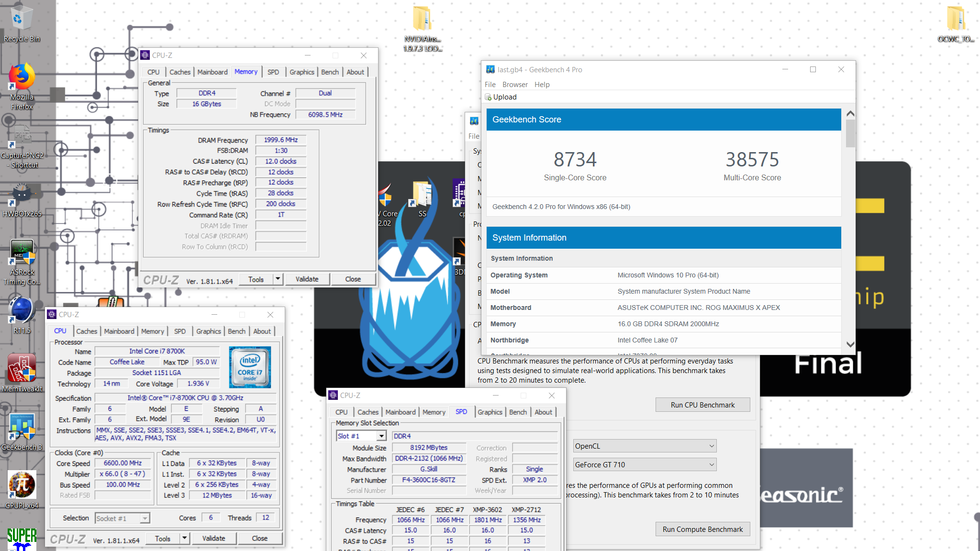
Task: Switch to Bench tab in CPU-Z processor window
Action: pos(236,331)
